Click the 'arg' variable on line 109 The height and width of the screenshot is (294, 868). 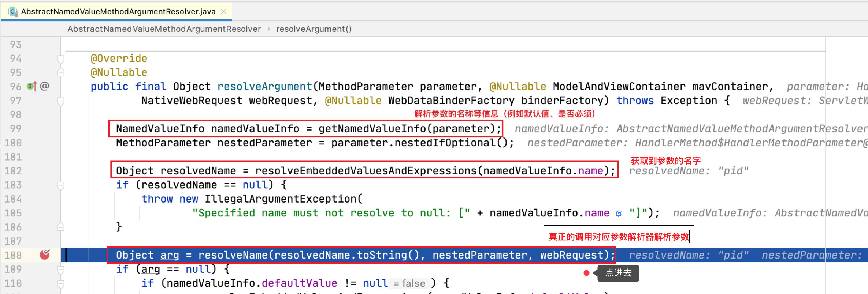(151, 269)
